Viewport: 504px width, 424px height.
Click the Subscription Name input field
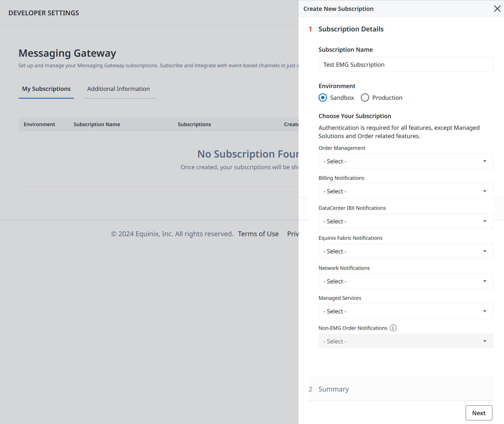point(406,64)
